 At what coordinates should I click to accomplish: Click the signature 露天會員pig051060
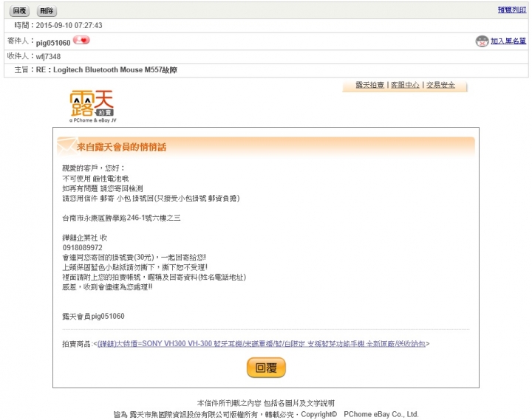point(93,316)
